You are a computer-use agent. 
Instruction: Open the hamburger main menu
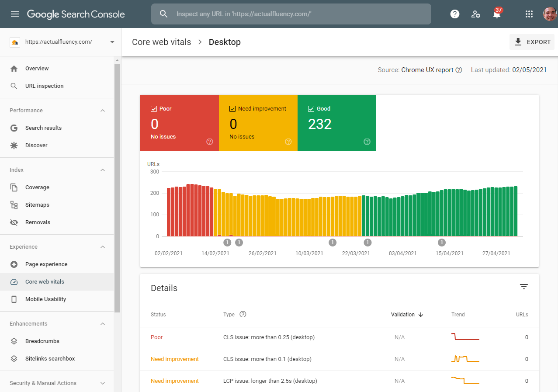coord(15,14)
